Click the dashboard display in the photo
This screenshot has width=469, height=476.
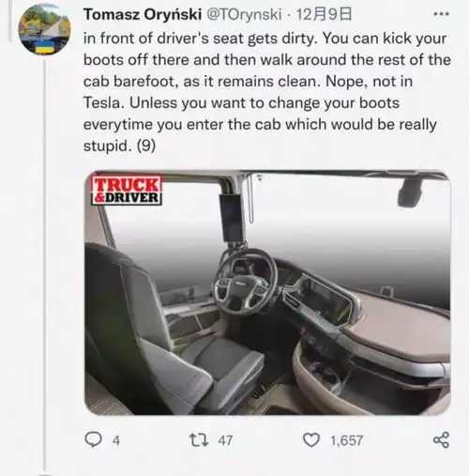point(323,300)
